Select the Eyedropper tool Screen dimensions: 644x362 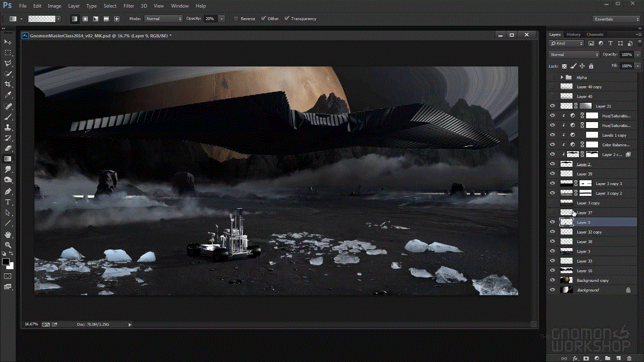(8, 95)
